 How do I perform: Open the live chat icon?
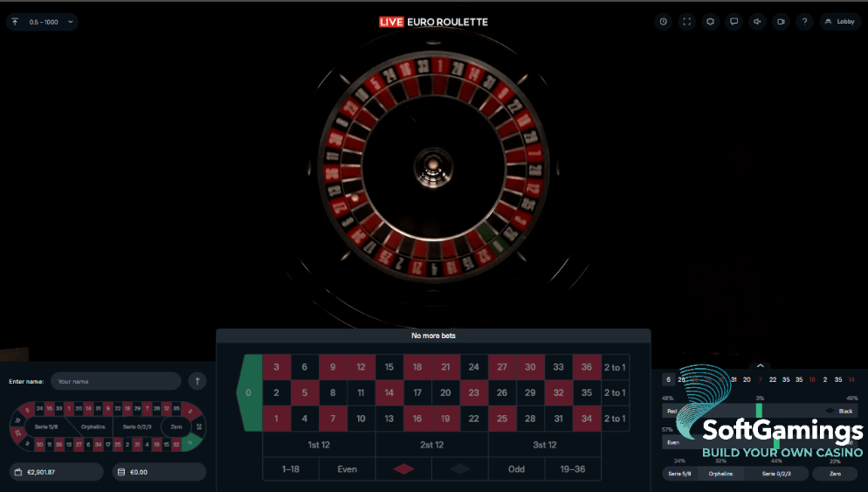(734, 22)
